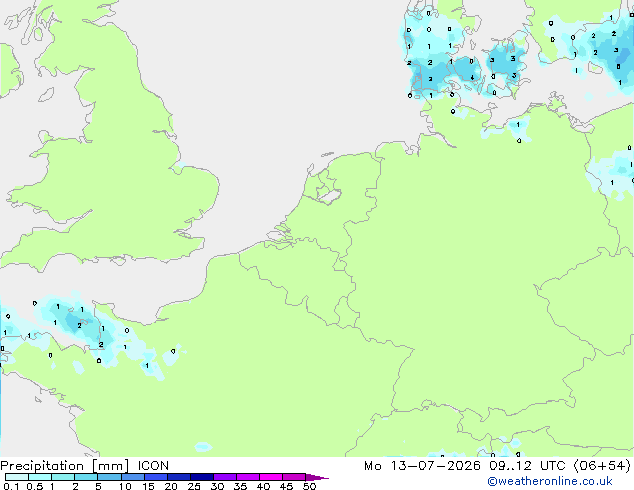Pick the legend color swatch starting at 2
Viewport: 634px width, 490px height.
[86, 477]
